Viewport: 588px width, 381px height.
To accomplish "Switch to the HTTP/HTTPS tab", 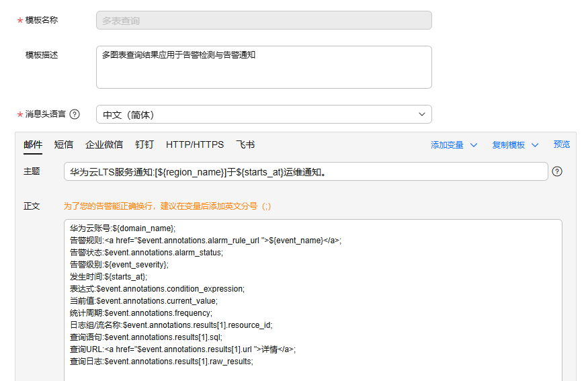I will click(x=195, y=144).
